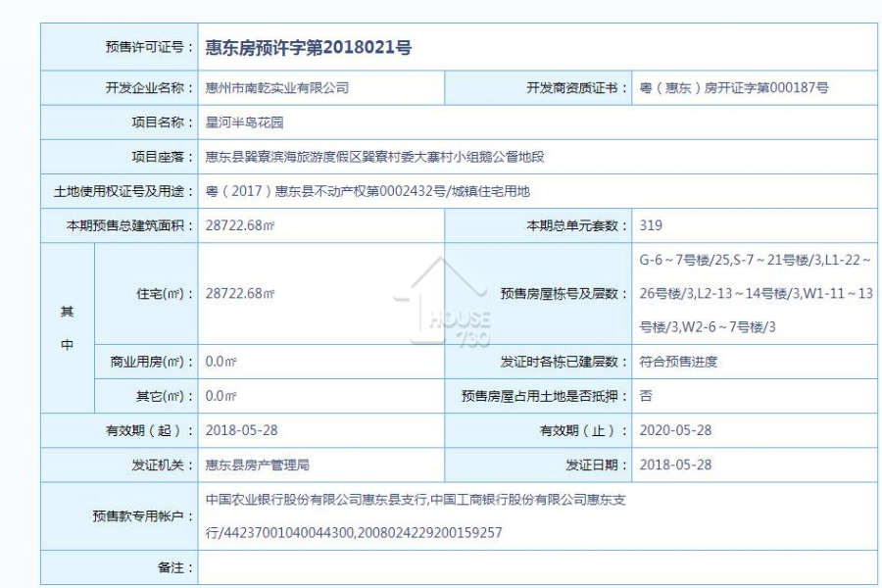Click issuing authority 惠东县房产管理局
Screen dimensions: 882x588
257,465
